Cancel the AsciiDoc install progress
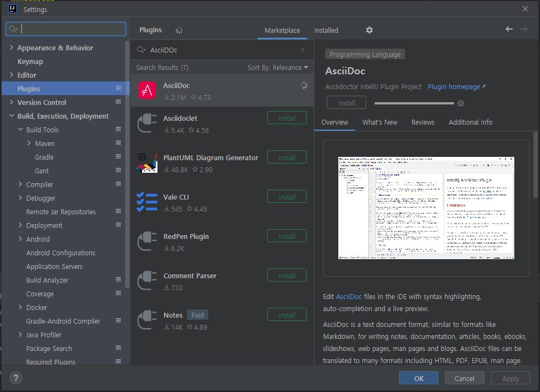Image resolution: width=540 pixels, height=392 pixels. [461, 103]
